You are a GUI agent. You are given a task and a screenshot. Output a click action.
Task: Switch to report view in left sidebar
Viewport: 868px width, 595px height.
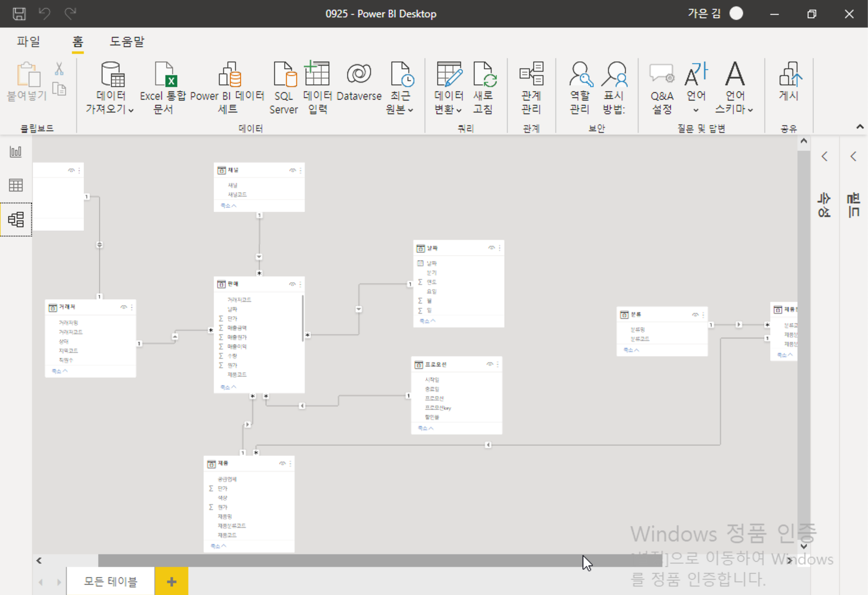coord(16,151)
